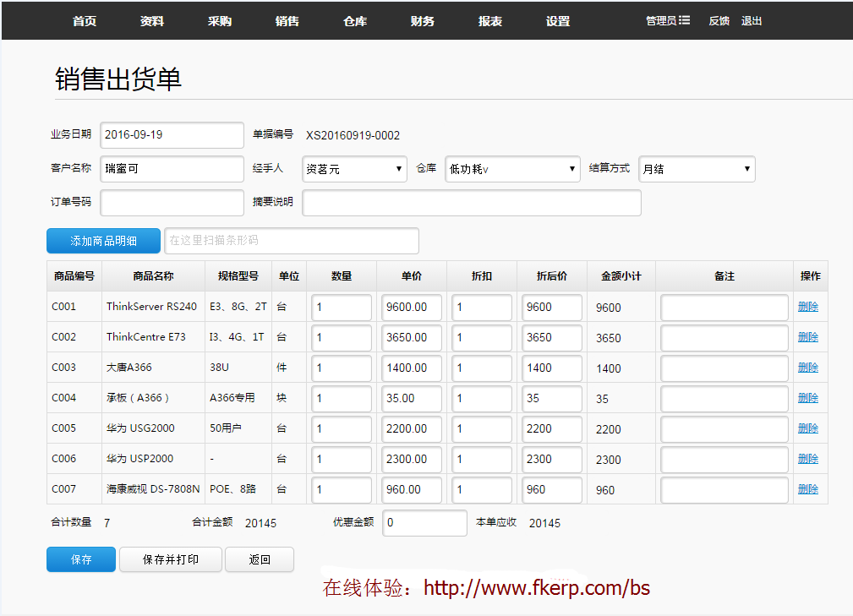Screen dimensions: 853x616
Task: Click discount field in C002 row
Action: 481,338
